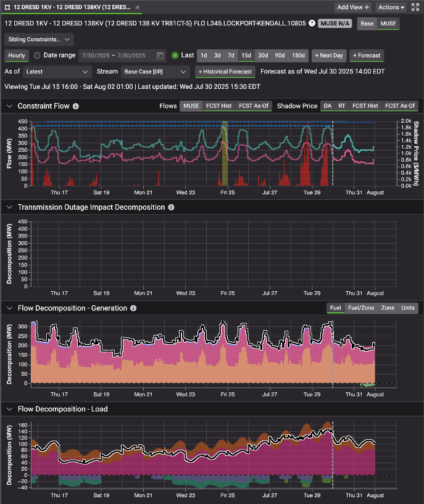Open the calendar date picker icon
The height and width of the screenshot is (504, 424).
pos(160,56)
